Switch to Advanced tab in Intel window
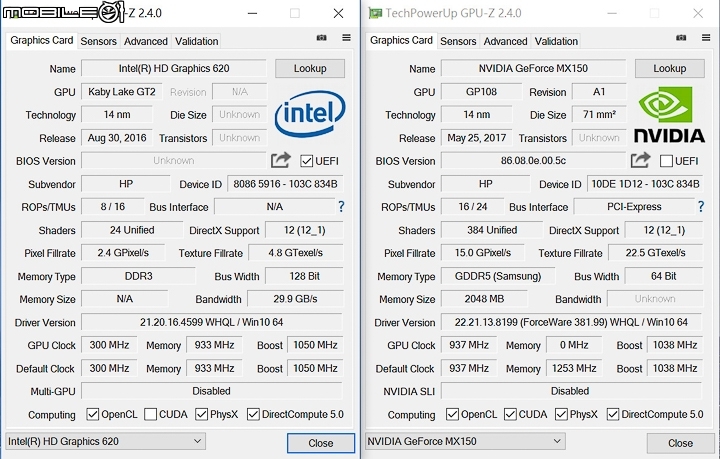This screenshot has height=459, width=720. (146, 41)
